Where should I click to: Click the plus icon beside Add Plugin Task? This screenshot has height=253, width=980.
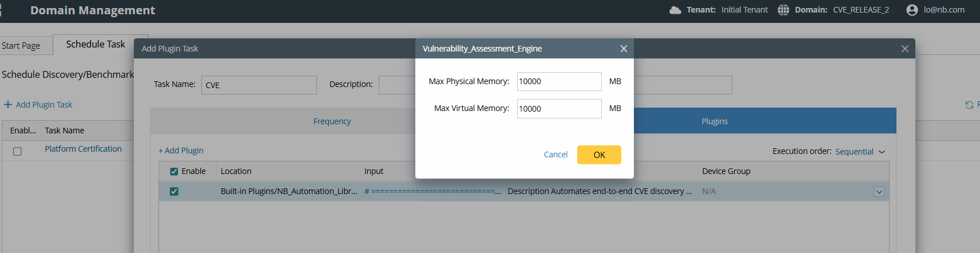[8, 105]
